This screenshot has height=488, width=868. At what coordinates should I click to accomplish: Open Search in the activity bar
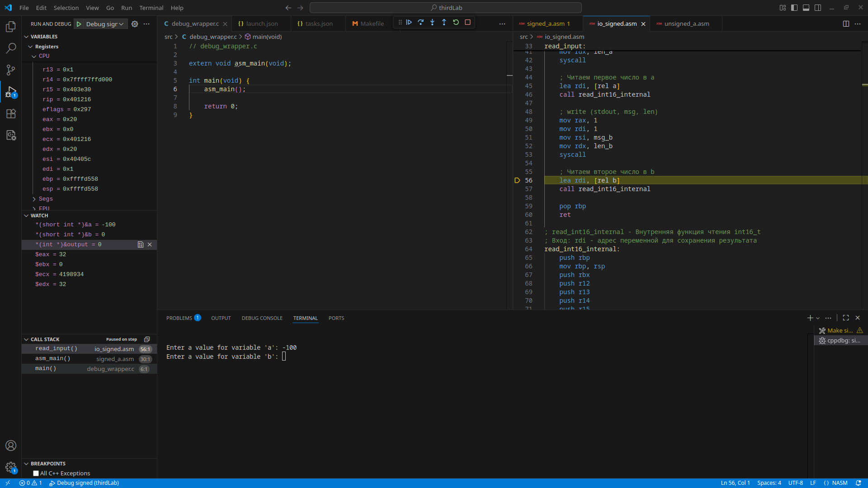(10, 48)
